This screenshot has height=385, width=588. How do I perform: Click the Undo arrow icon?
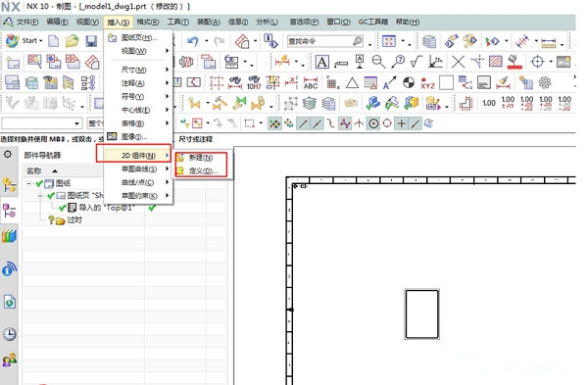pos(193,41)
